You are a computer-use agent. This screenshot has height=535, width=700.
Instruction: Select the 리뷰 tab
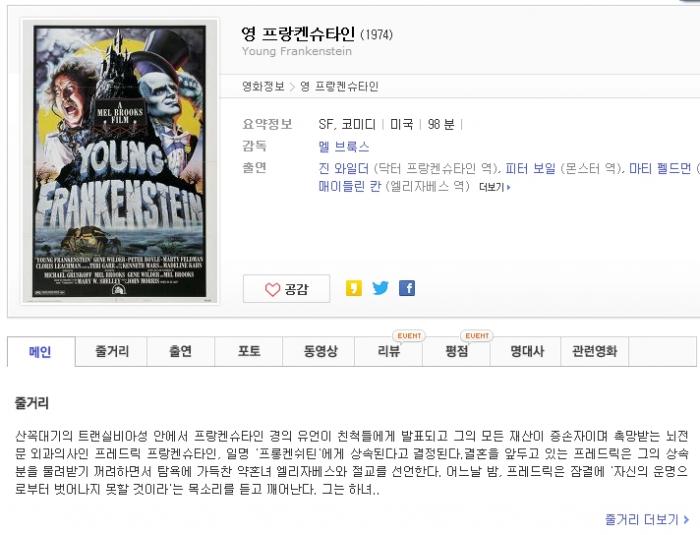[x=388, y=351]
